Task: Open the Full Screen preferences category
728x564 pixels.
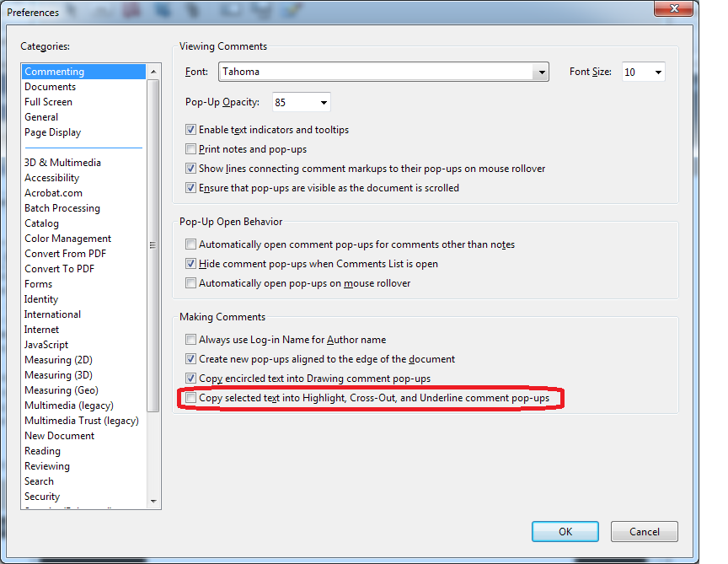Action: 48,101
